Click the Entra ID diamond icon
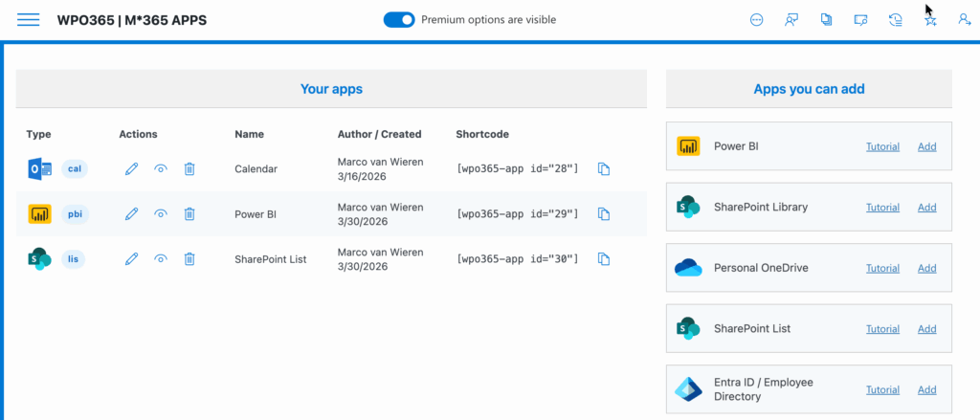 click(x=688, y=389)
